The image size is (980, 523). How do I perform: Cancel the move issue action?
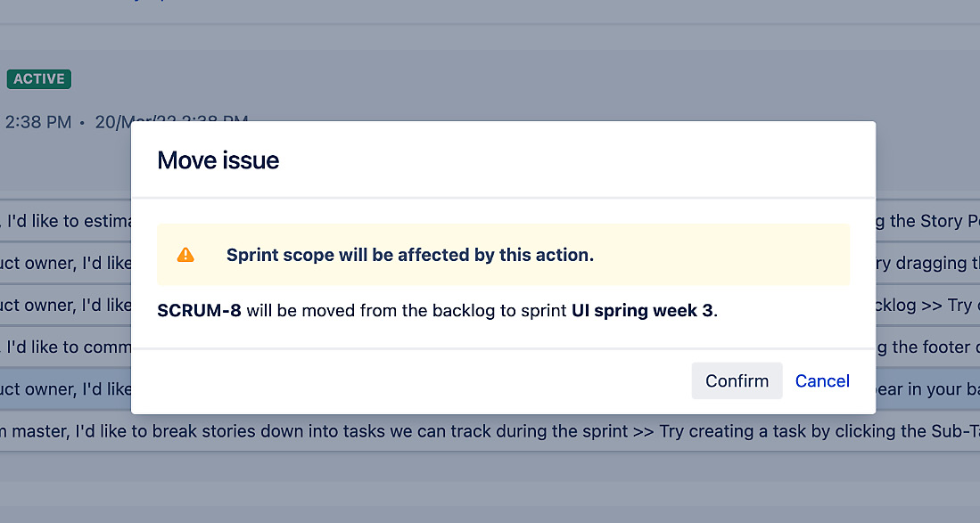[x=822, y=380]
